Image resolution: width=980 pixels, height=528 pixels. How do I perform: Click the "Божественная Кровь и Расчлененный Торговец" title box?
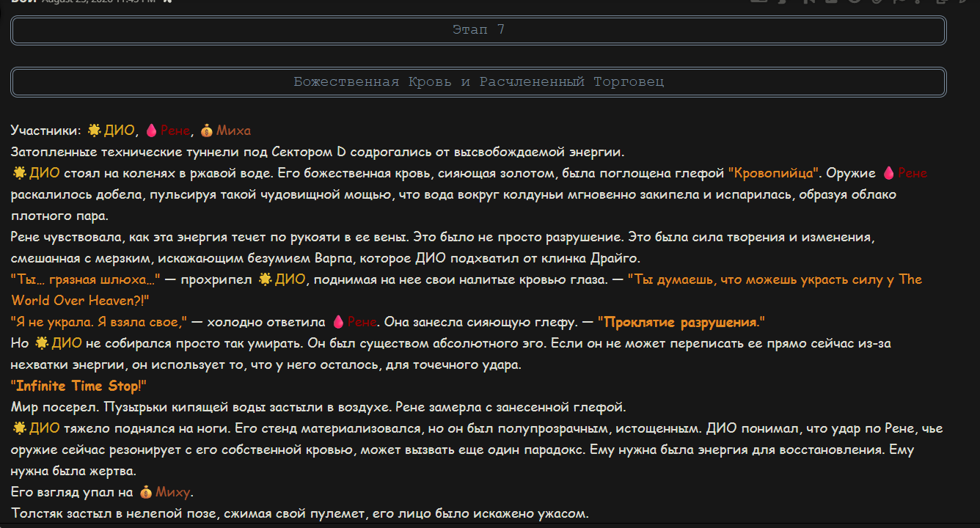click(478, 82)
